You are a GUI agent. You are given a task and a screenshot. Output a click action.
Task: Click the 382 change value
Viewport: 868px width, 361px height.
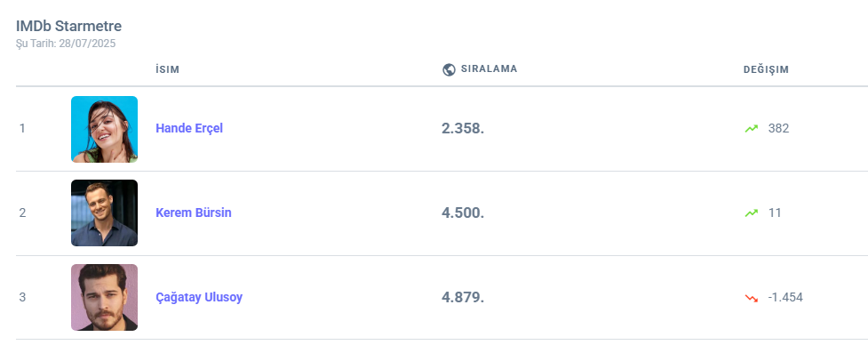778,128
